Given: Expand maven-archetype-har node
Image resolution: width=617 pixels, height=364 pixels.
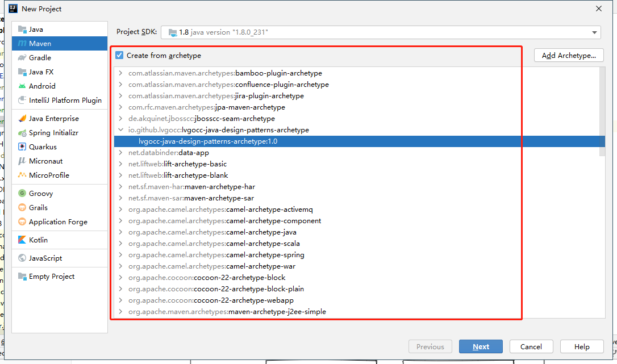Looking at the screenshot, I should [120, 186].
